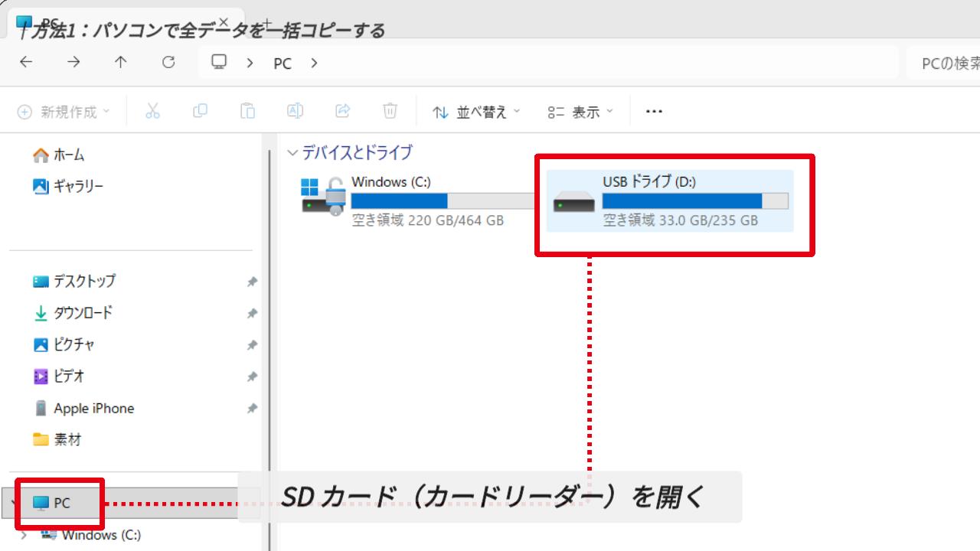Image resolution: width=980 pixels, height=551 pixels.
Task: Select USB ドライブ (D:) drive
Action: 670,201
